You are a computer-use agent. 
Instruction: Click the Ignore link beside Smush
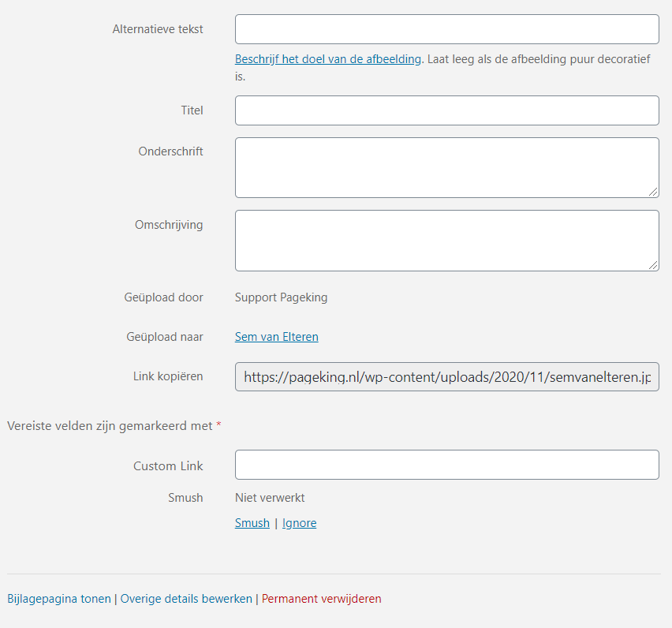(x=299, y=523)
